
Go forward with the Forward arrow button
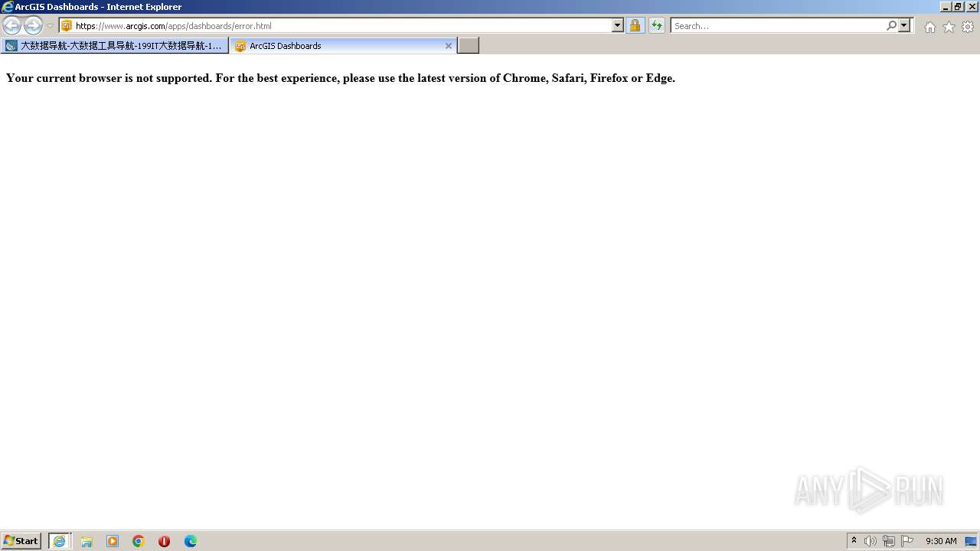click(x=33, y=26)
